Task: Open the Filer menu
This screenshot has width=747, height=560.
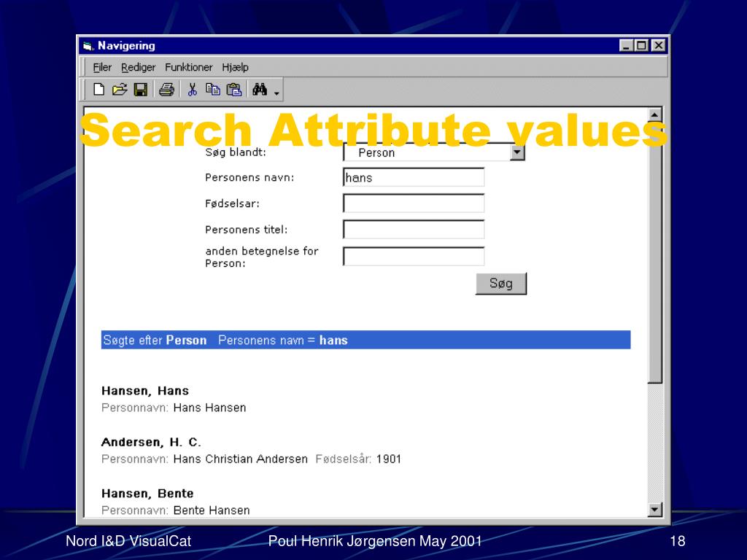Action: point(102,67)
